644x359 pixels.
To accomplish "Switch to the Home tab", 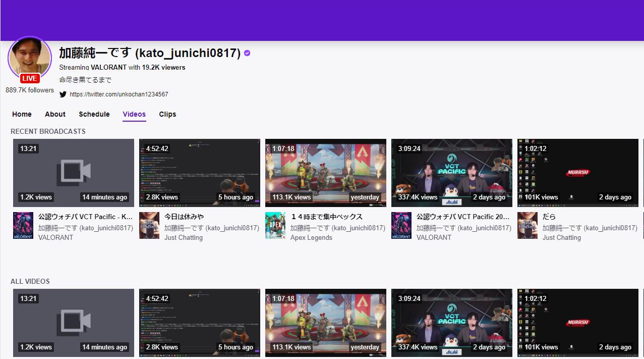I will coord(22,114).
